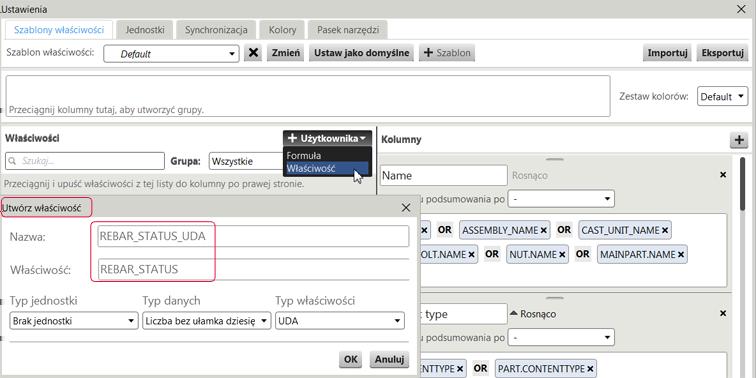Remove the NUT.NAME tag
The height and width of the screenshot is (378, 756).
click(x=562, y=254)
